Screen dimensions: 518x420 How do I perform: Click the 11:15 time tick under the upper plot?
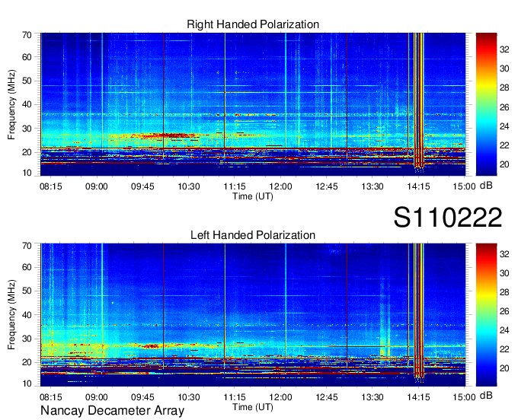235,186
